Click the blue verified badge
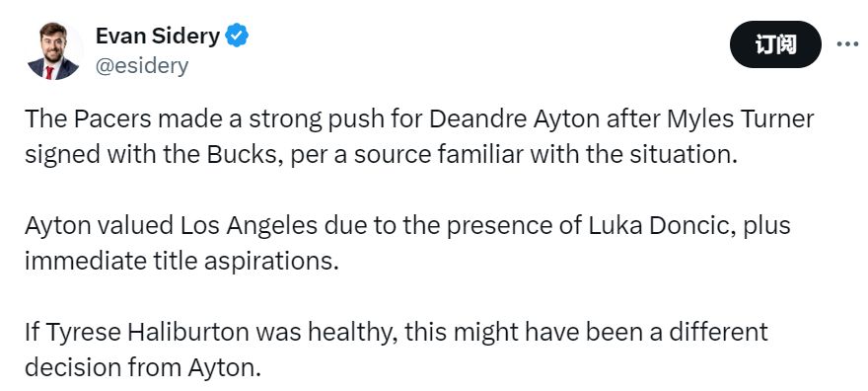 click(237, 36)
